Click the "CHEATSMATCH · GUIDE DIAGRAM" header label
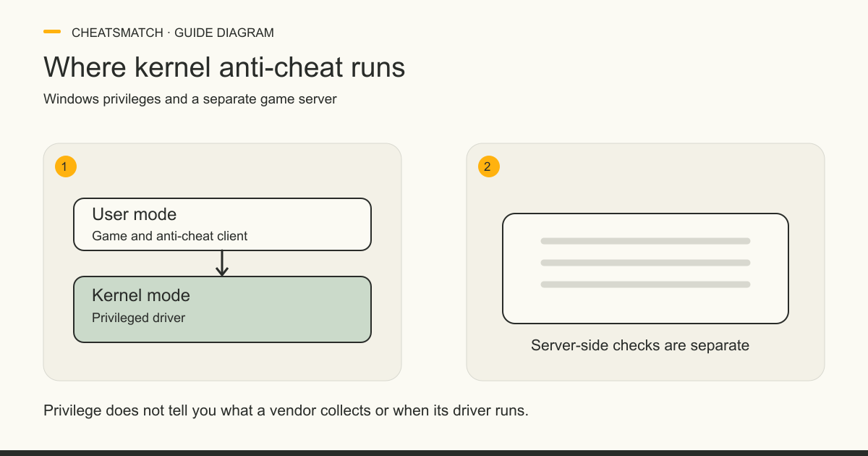The width and height of the screenshot is (868, 456). tap(172, 33)
